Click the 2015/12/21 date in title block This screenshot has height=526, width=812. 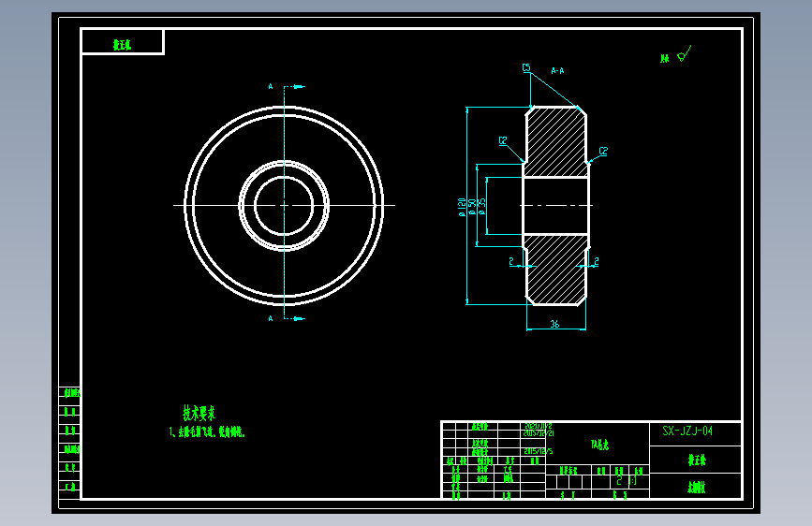pos(539,432)
